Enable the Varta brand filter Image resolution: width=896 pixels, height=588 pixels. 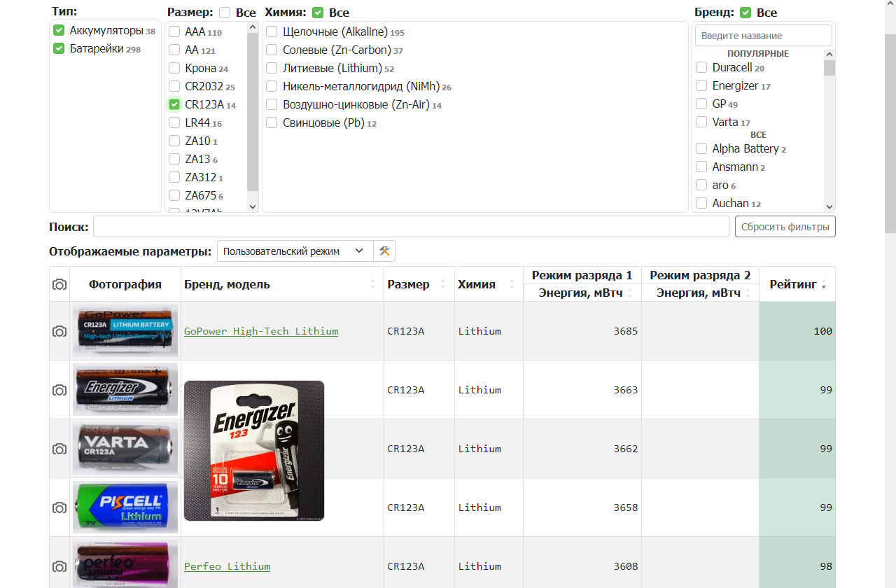pos(701,122)
